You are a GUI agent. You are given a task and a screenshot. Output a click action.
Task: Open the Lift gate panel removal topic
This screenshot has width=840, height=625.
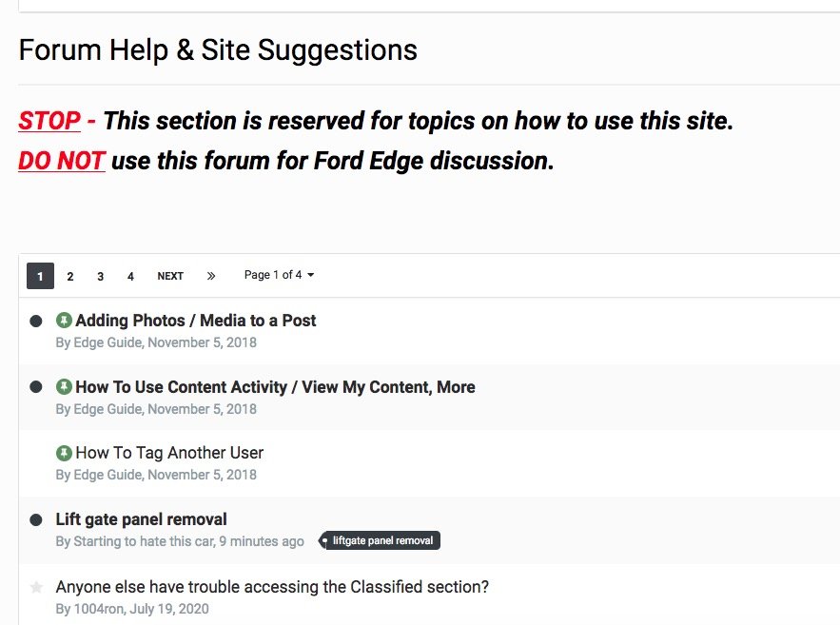142,519
